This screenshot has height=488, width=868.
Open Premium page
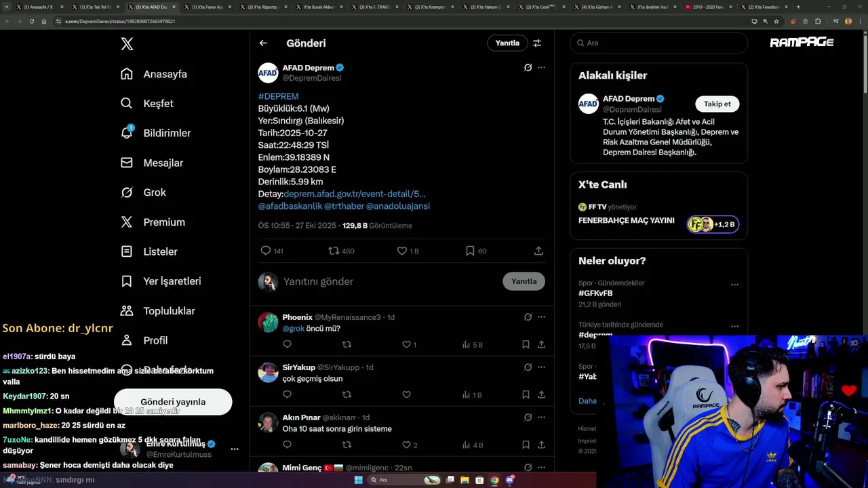click(x=153, y=222)
